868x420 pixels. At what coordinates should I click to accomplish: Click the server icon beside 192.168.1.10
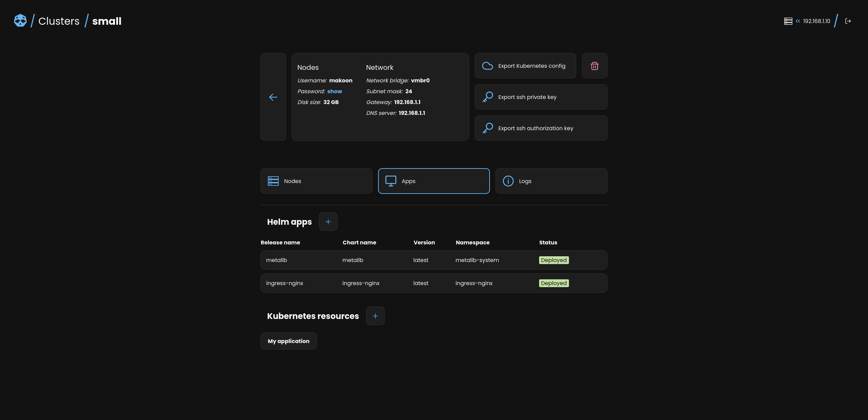pyautogui.click(x=788, y=21)
